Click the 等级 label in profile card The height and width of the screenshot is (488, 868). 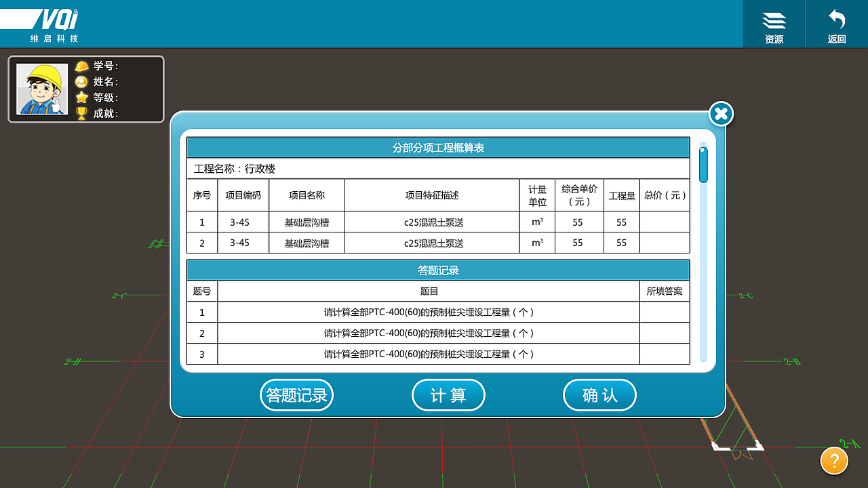[106, 98]
